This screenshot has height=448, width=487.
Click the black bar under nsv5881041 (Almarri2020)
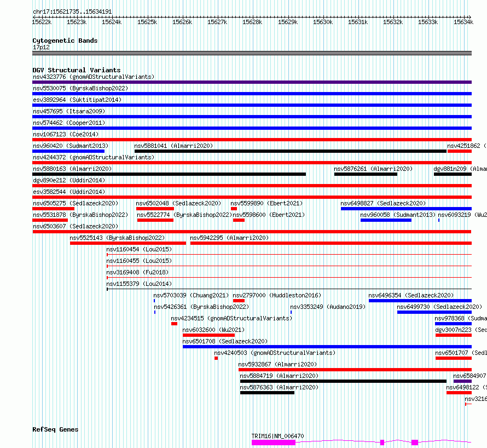coord(291,151)
